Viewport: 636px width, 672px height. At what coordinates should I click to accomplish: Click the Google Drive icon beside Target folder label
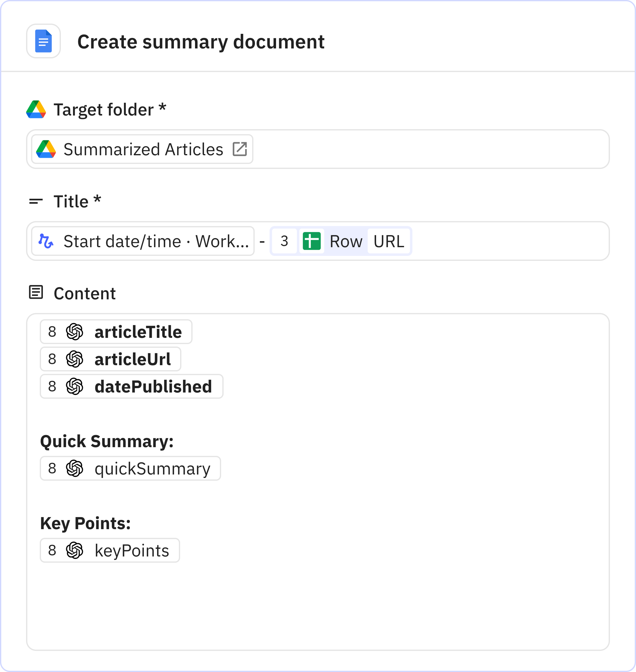coord(36,109)
